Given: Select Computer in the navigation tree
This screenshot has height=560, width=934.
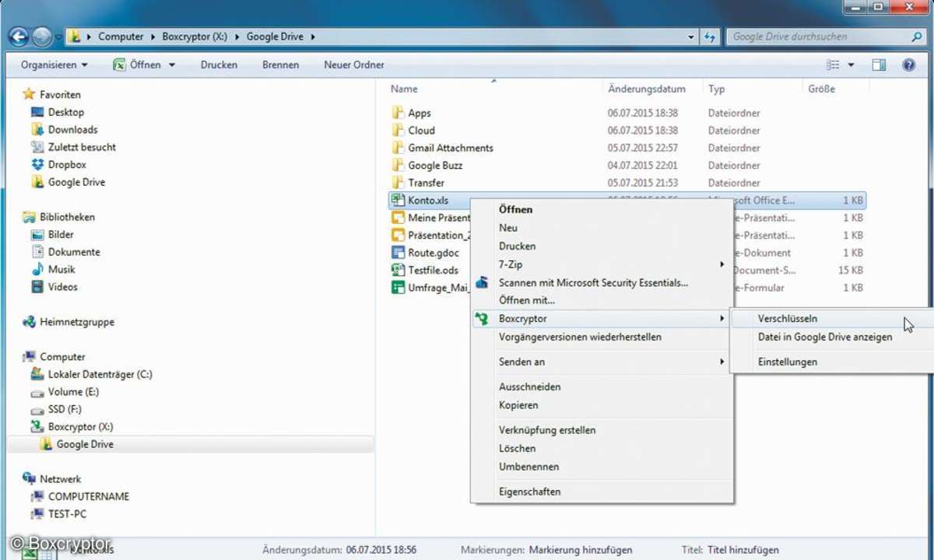Looking at the screenshot, I should click(x=62, y=357).
